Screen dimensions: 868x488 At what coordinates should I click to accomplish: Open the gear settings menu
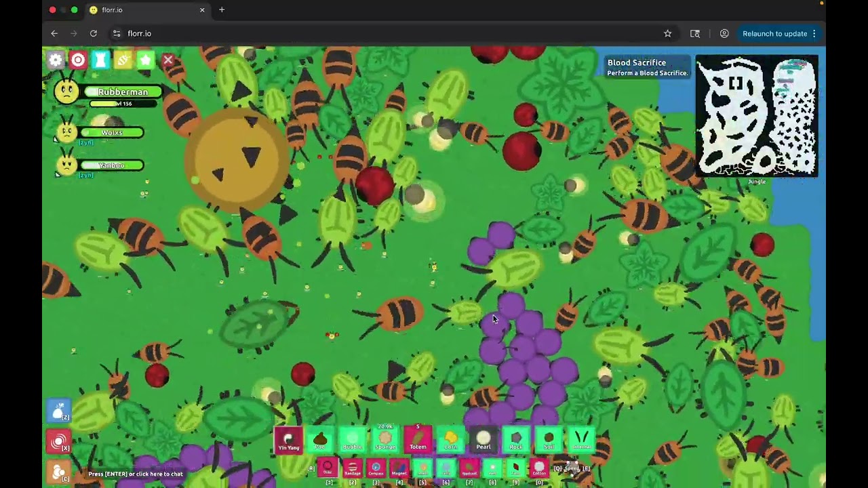pyautogui.click(x=56, y=60)
